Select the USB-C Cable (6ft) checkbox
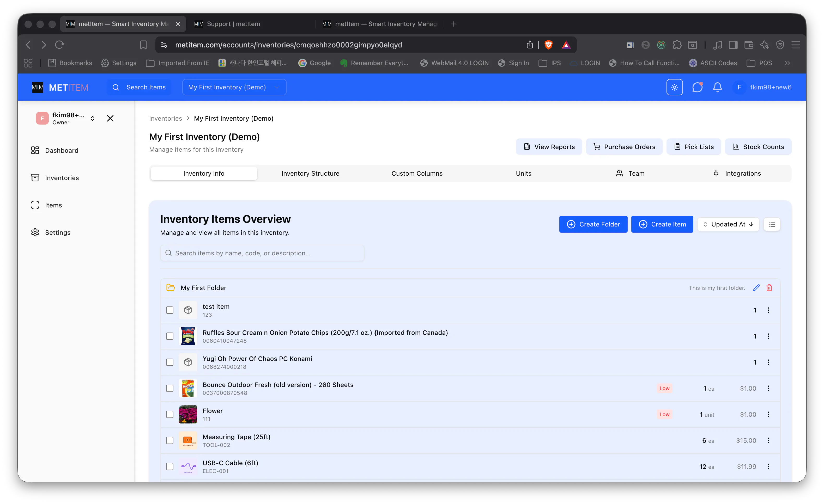The width and height of the screenshot is (824, 504). [x=170, y=466]
